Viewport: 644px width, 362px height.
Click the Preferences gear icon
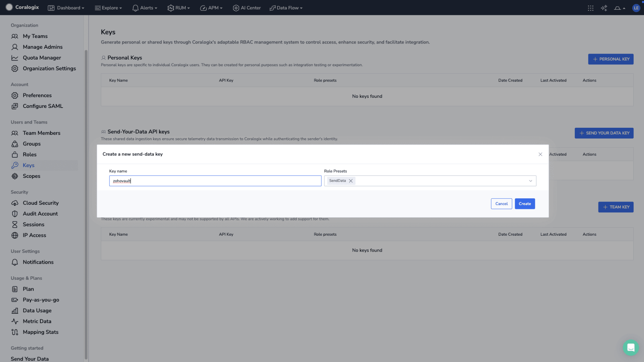click(15, 95)
